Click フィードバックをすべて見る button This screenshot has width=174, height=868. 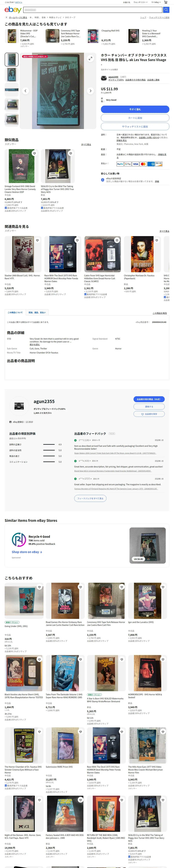(90, 498)
